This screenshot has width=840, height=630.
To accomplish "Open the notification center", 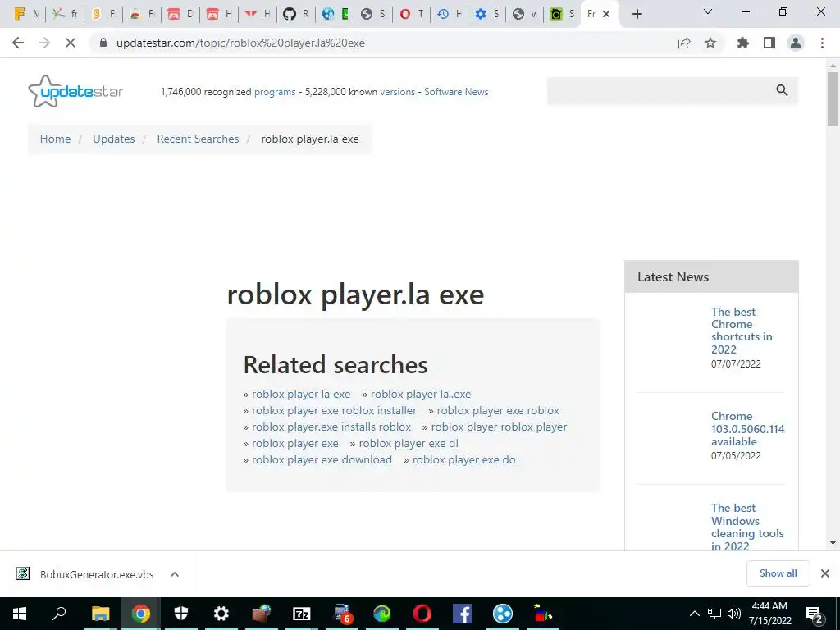I will click(x=815, y=614).
